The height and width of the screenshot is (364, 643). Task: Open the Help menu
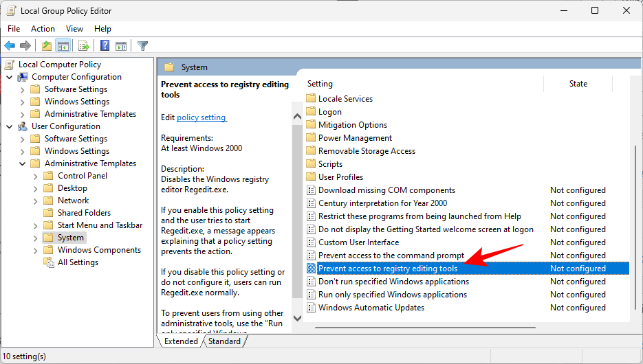coord(102,29)
